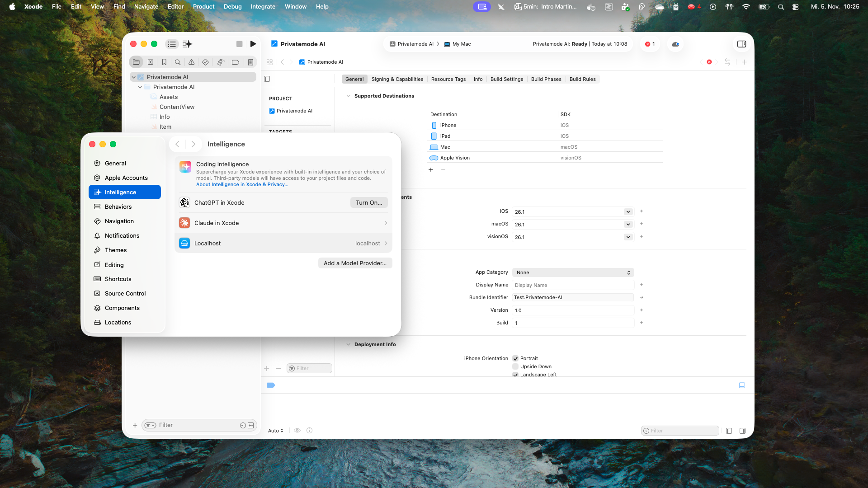Viewport: 868px width, 488px height.
Task: Toggle the left pane of the debug area
Action: coord(729,431)
